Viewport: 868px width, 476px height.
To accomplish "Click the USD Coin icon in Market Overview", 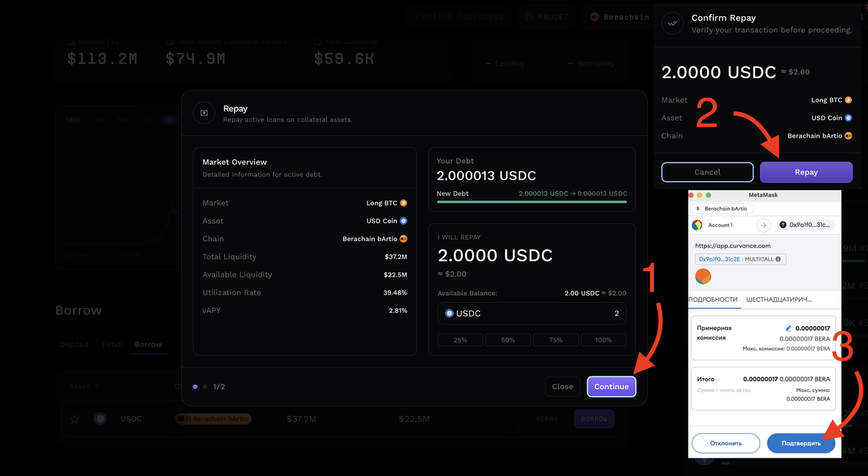I will 403,221.
